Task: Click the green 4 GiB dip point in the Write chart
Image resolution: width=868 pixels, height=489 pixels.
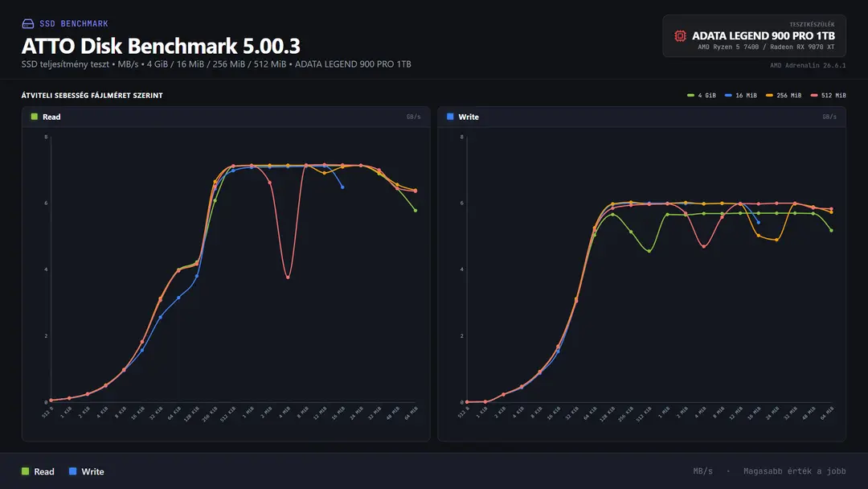Action: pyautogui.click(x=649, y=252)
